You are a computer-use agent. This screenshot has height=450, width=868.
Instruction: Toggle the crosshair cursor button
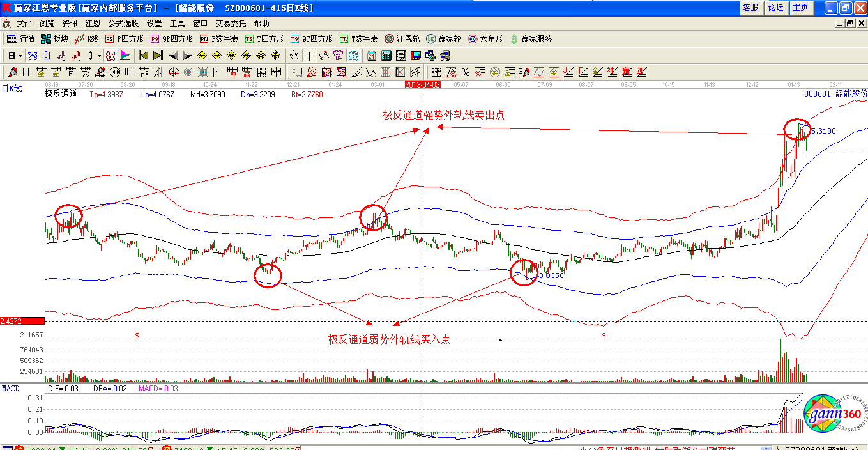coord(309,56)
